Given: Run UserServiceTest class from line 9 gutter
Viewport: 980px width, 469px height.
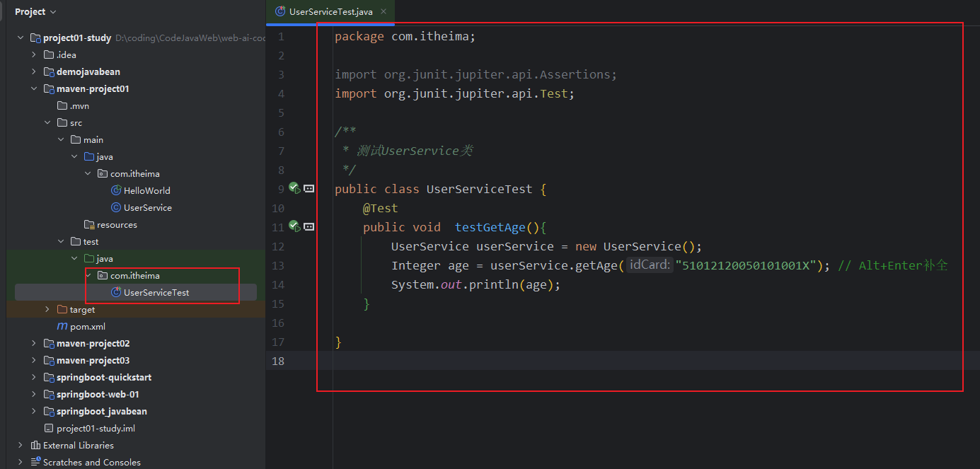Looking at the screenshot, I should click(295, 189).
